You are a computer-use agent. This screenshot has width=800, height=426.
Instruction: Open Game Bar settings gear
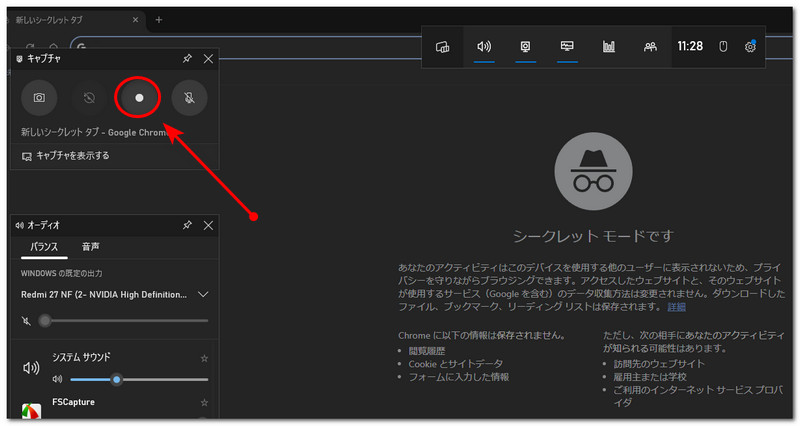click(750, 46)
